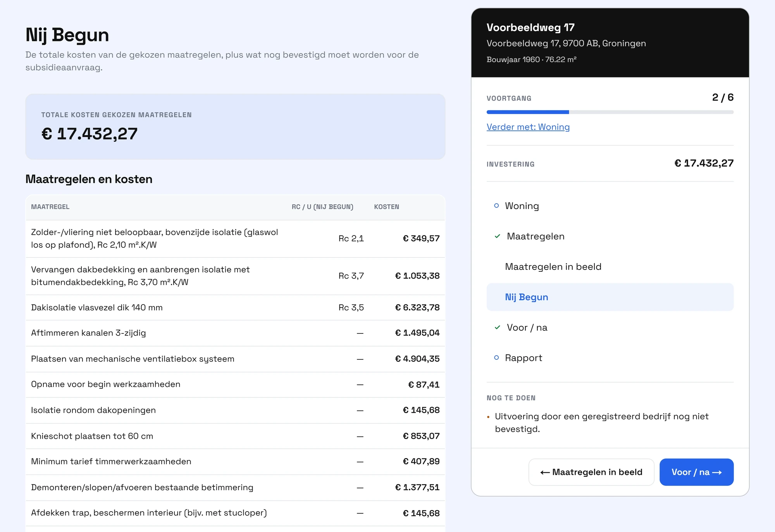The height and width of the screenshot is (532, 775).
Task: Click the total cost € 17.432,27 in the blue card
Action: coord(90,134)
